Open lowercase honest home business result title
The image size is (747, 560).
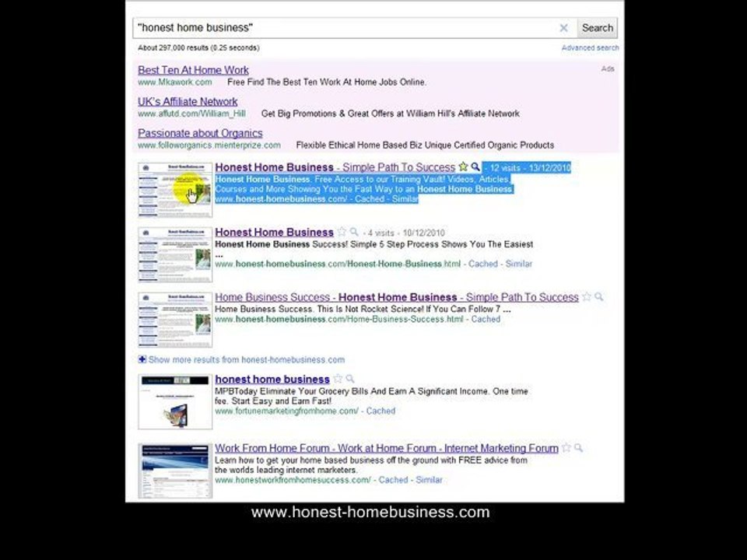272,380
